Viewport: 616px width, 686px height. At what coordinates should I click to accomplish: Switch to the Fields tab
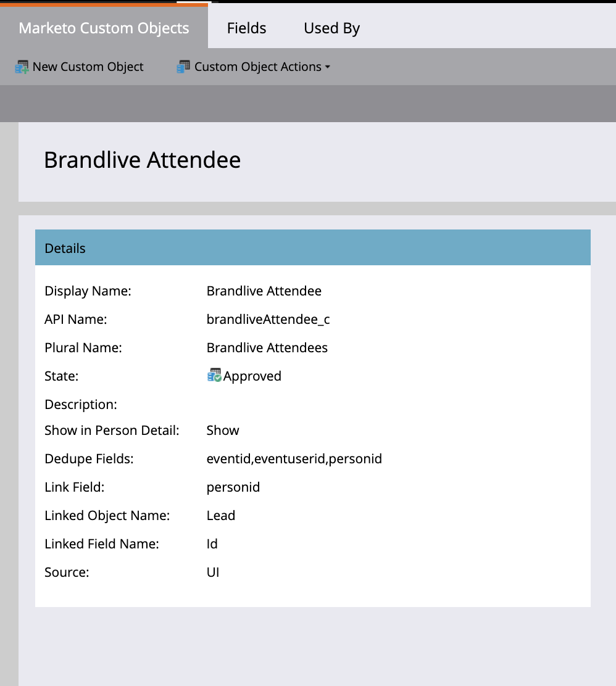[246, 28]
